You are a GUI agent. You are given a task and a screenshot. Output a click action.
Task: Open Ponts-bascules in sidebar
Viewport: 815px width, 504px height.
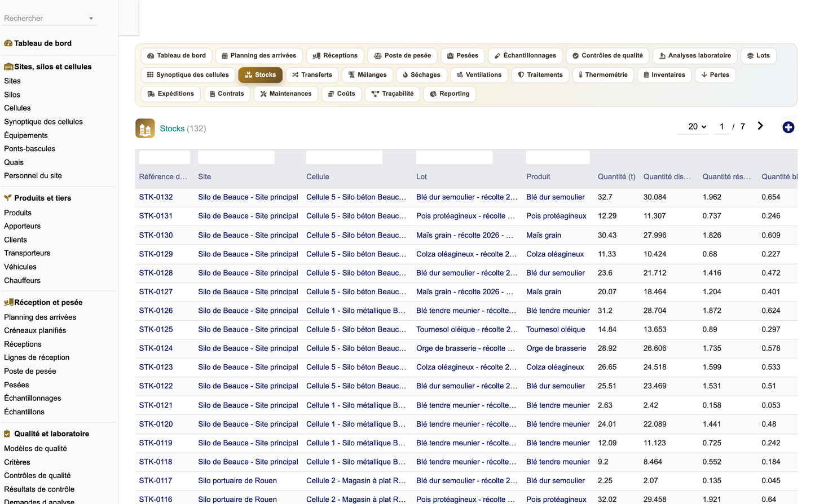[30, 149]
